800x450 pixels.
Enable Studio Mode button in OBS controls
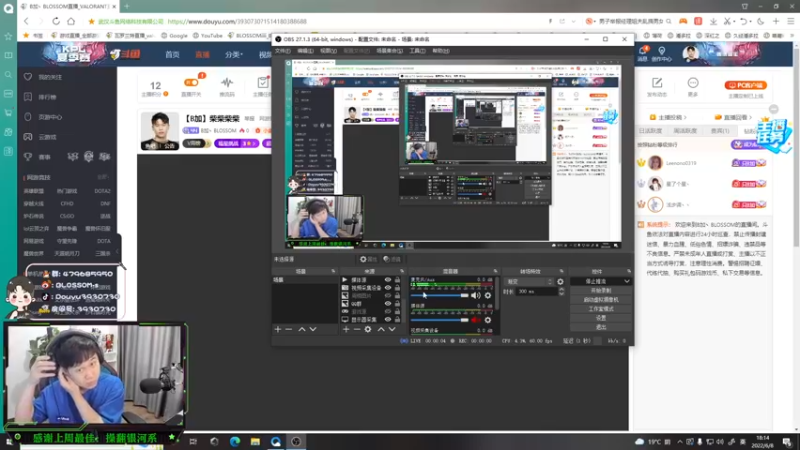601,309
